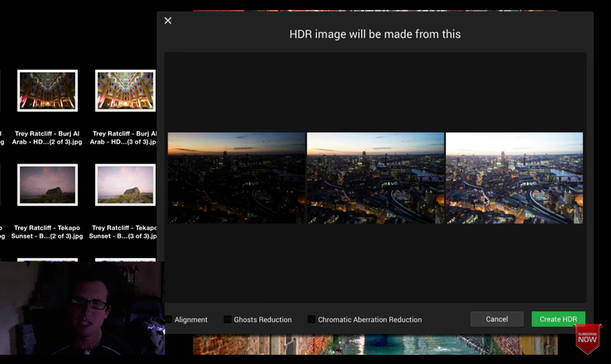Enable Chromatic Aberration Reduction checkbox
611x364 pixels.
311,319
